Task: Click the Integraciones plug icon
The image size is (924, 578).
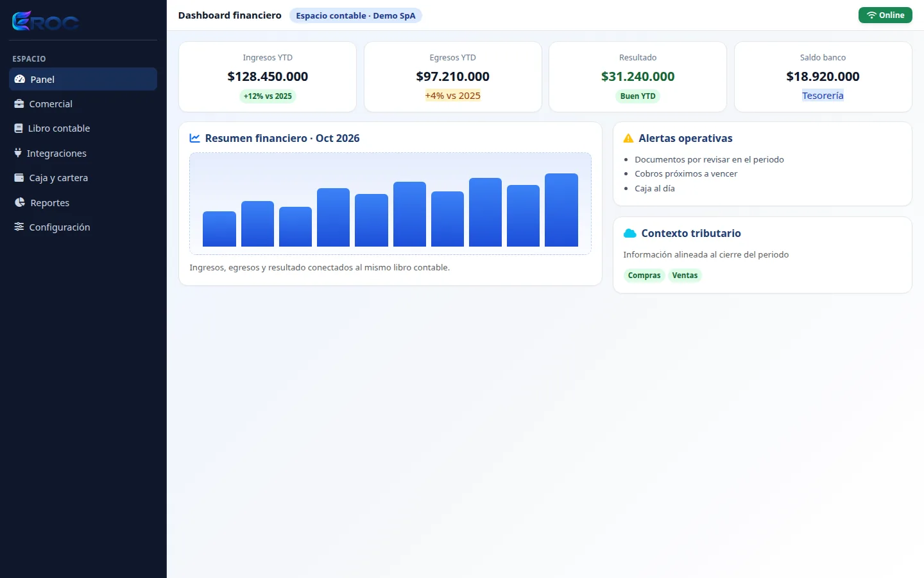Action: coord(18,153)
